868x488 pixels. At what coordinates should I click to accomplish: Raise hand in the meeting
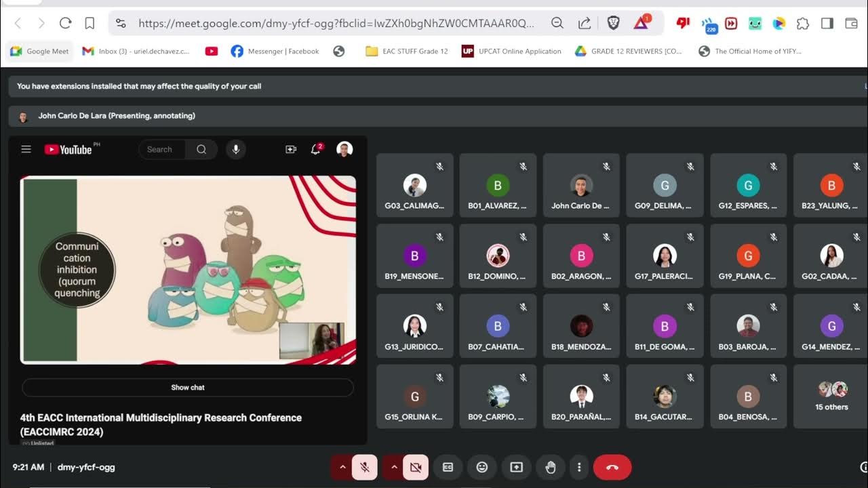coord(551,467)
